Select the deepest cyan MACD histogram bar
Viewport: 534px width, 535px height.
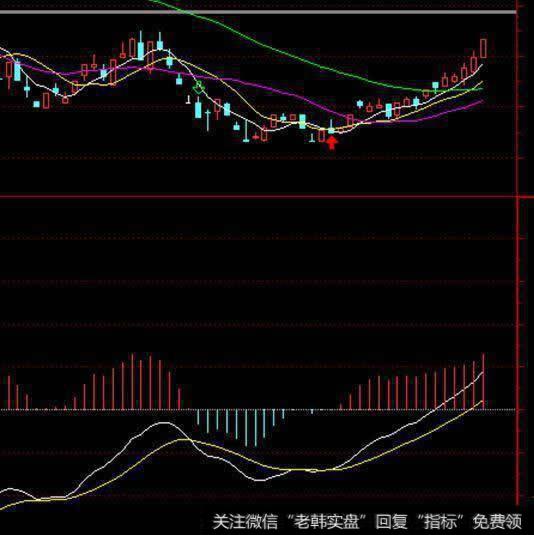(x=256, y=428)
